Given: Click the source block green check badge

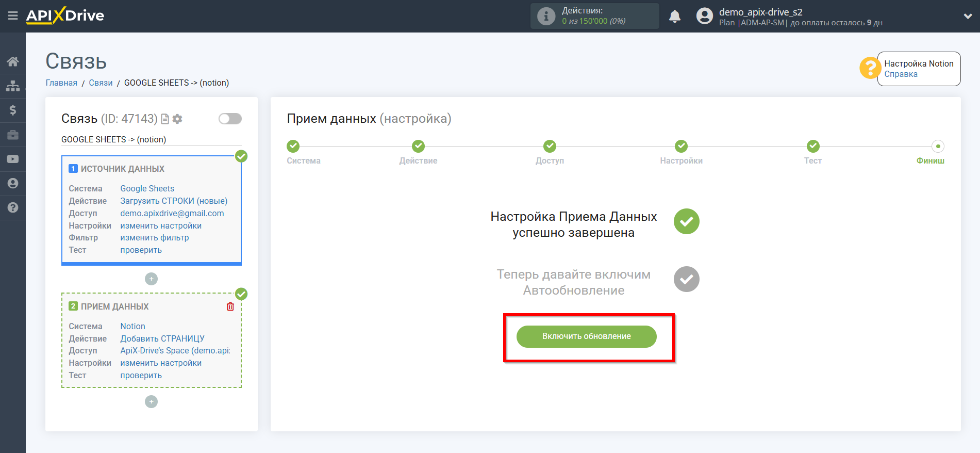Looking at the screenshot, I should (x=241, y=156).
